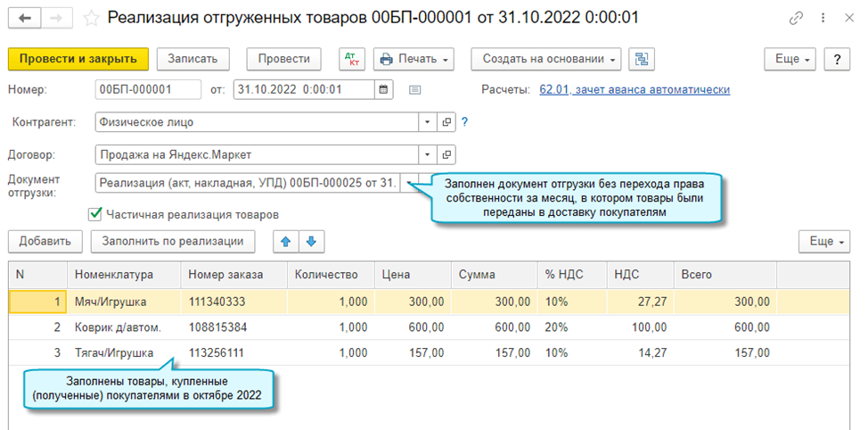Move table row down with arrow
The image size is (868, 430).
point(309,241)
